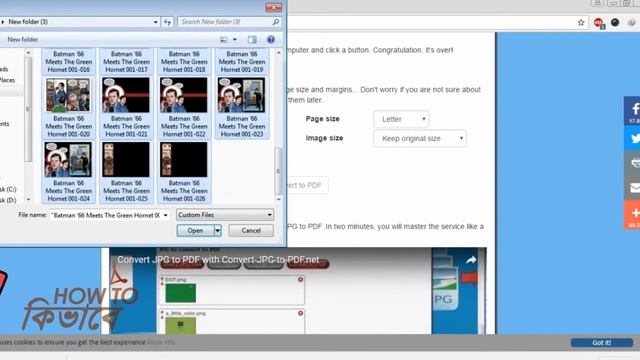
Task: Click the file list scroll down arrow
Action: (278, 199)
